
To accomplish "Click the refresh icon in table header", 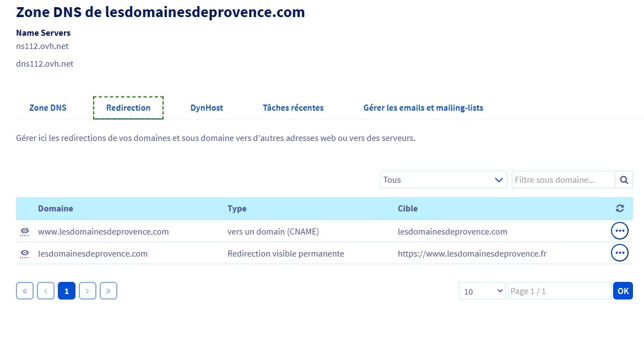I will (620, 209).
